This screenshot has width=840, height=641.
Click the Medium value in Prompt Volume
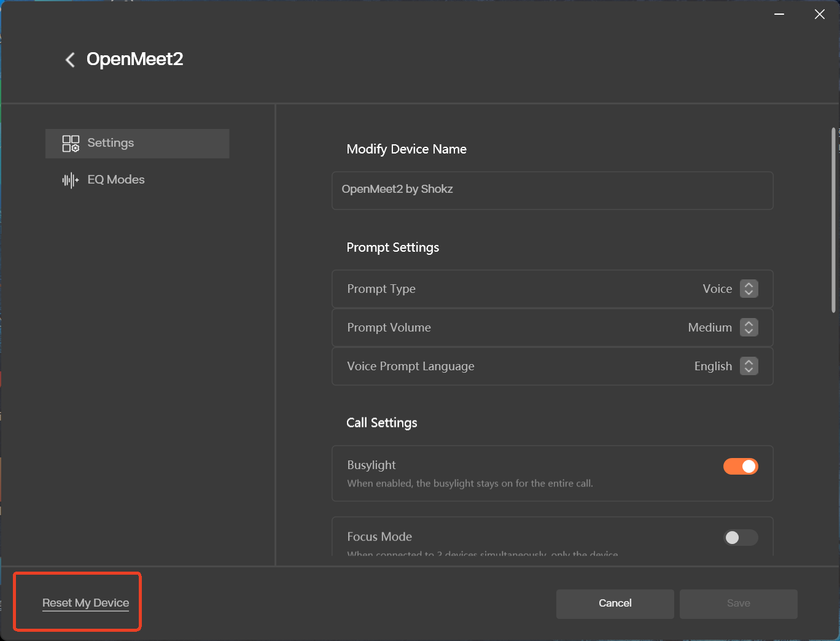(x=710, y=327)
